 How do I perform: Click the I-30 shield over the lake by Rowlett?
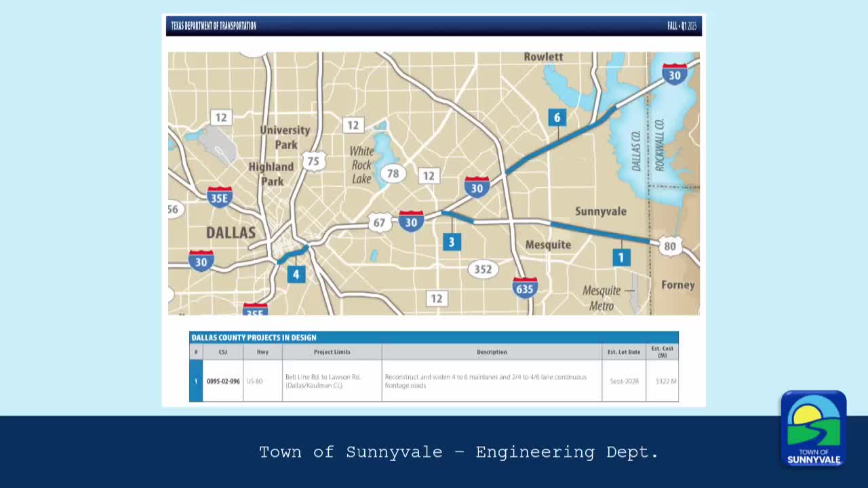(x=674, y=73)
